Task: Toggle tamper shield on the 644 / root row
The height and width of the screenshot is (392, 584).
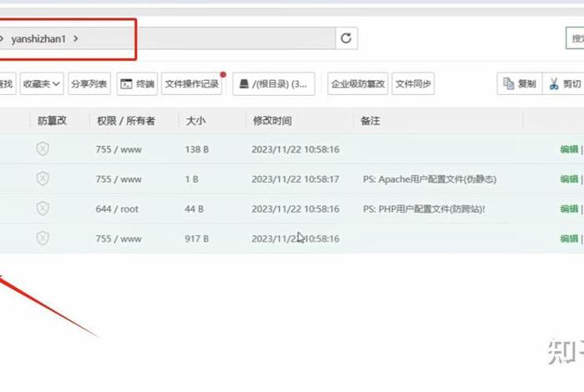Action: pos(43,209)
